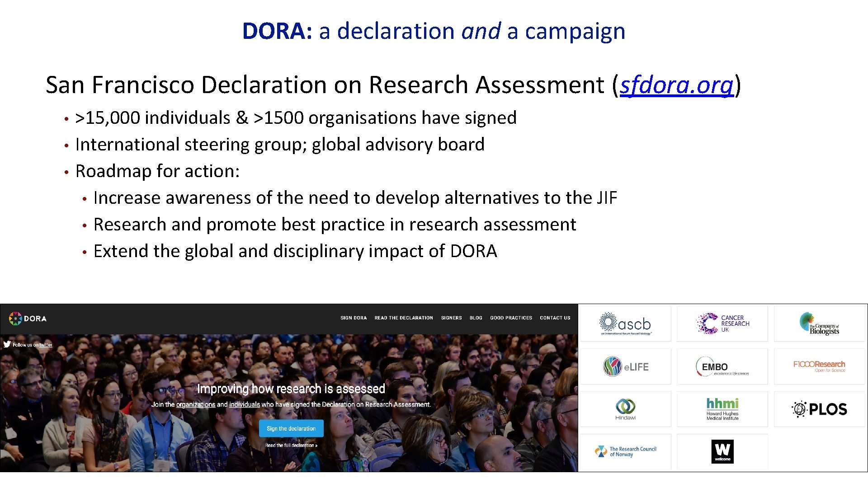The width and height of the screenshot is (868, 488).
Task: Click Read the full declaration link
Action: 291,446
